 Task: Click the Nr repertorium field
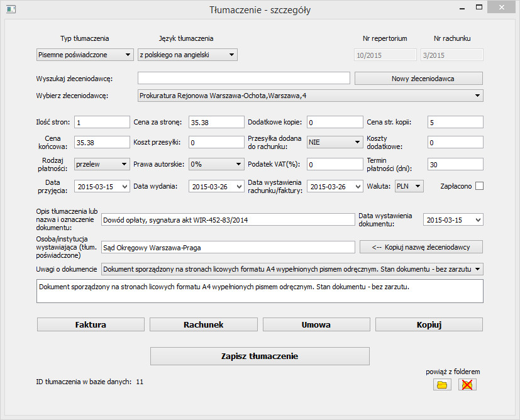tap(385, 55)
